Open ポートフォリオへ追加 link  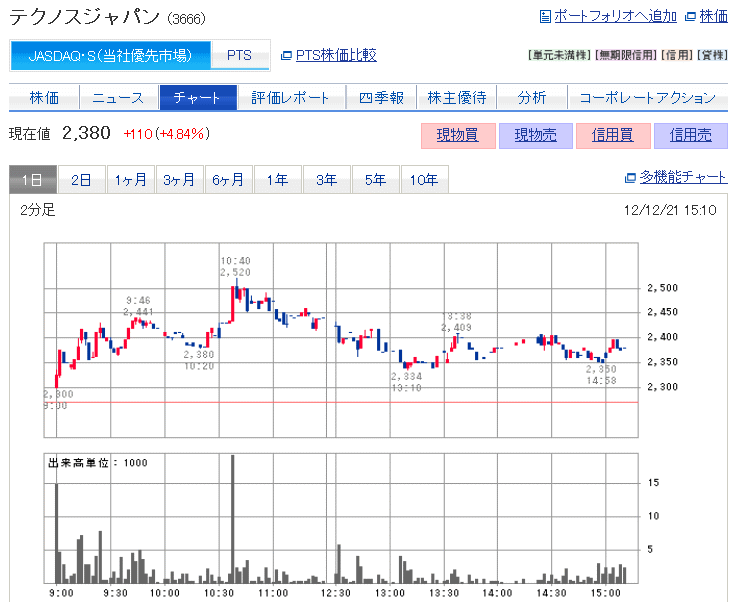[615, 16]
